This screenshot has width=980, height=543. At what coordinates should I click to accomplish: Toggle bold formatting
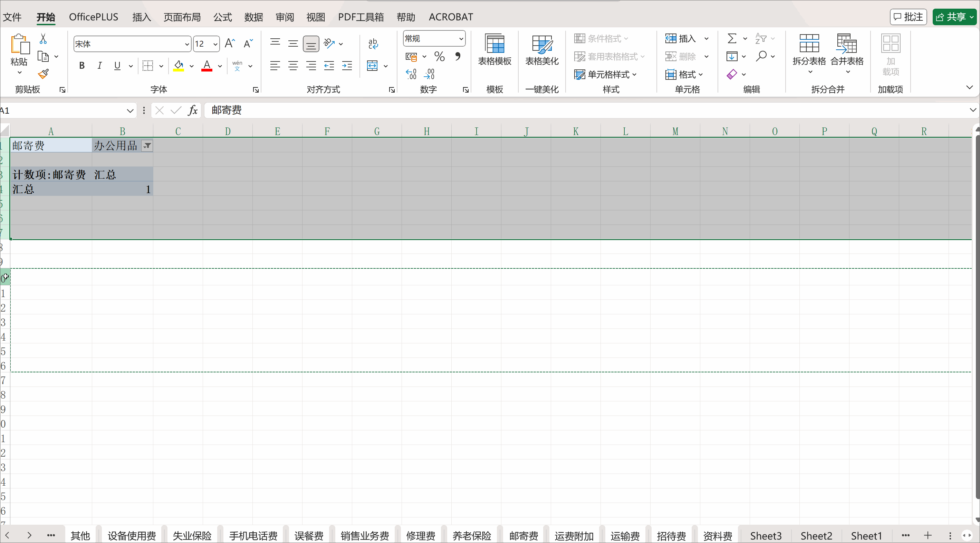pyautogui.click(x=81, y=65)
